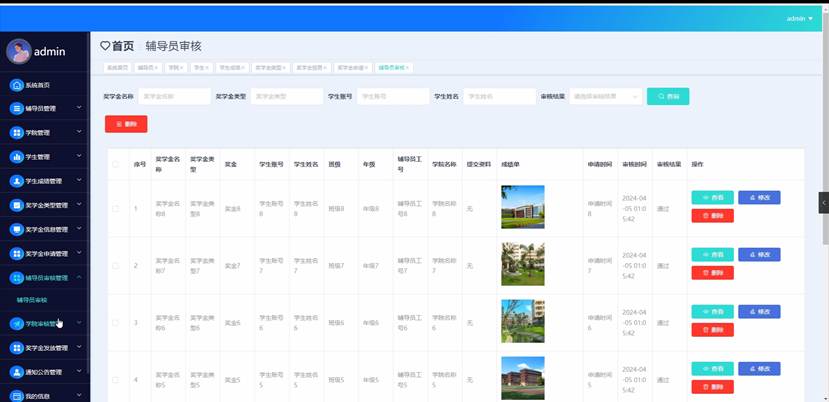The height and width of the screenshot is (402, 829).
Task: Focus the 学生账号 search input
Action: (x=393, y=96)
